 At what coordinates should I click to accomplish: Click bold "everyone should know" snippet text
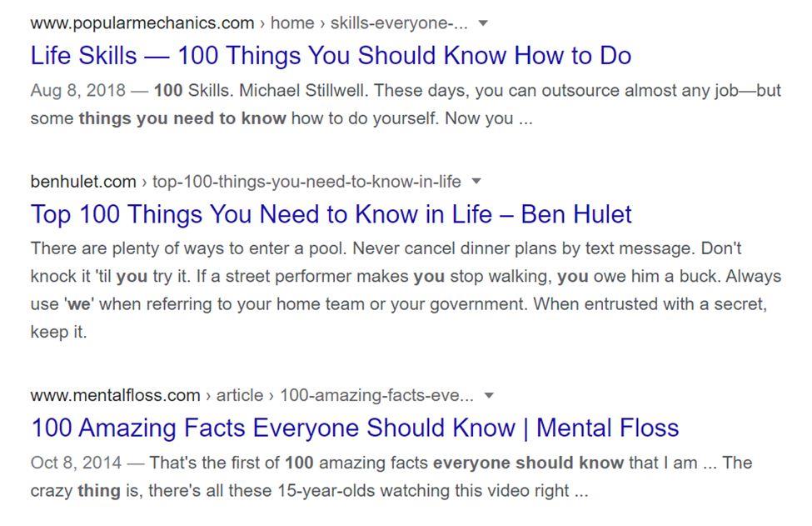pyautogui.click(x=528, y=463)
